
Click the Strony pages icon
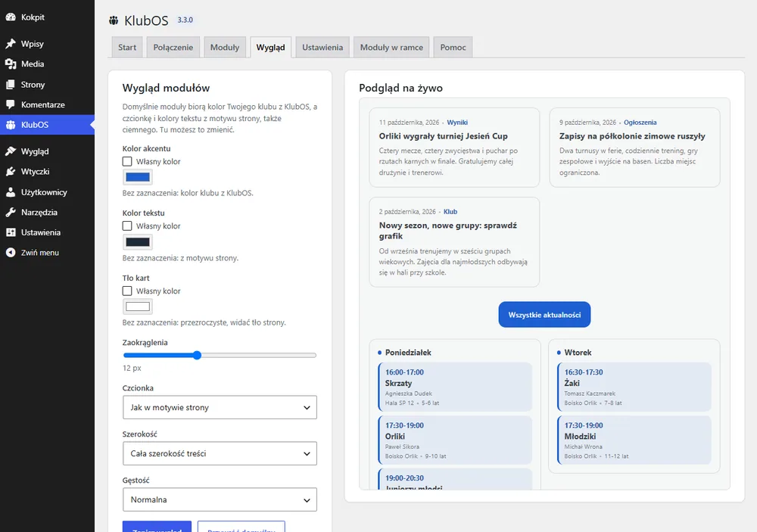11,85
